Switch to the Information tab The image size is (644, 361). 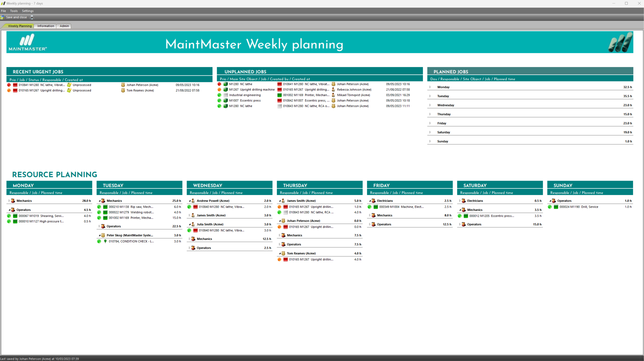click(x=45, y=26)
